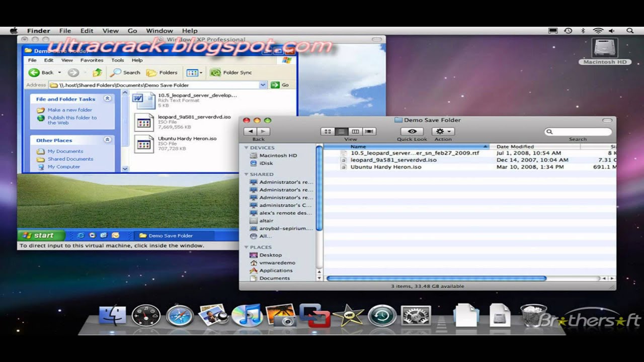
Task: Click XP task pane scroll down arrow
Action: (125, 169)
